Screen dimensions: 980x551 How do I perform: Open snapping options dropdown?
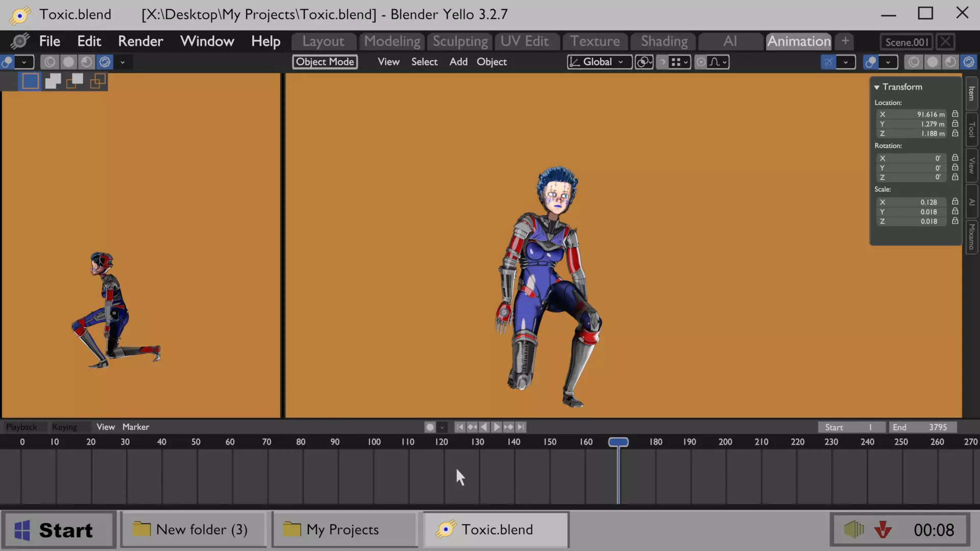(x=680, y=62)
